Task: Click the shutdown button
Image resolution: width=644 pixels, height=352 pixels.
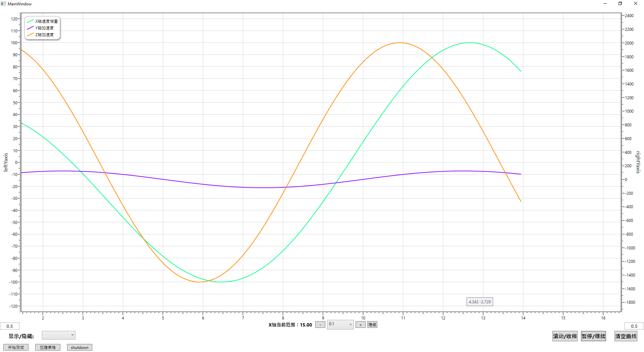Action: 79,347
